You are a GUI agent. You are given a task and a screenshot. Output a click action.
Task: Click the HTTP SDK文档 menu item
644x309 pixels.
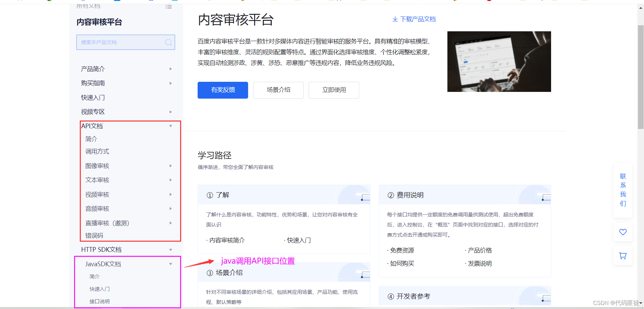click(101, 250)
